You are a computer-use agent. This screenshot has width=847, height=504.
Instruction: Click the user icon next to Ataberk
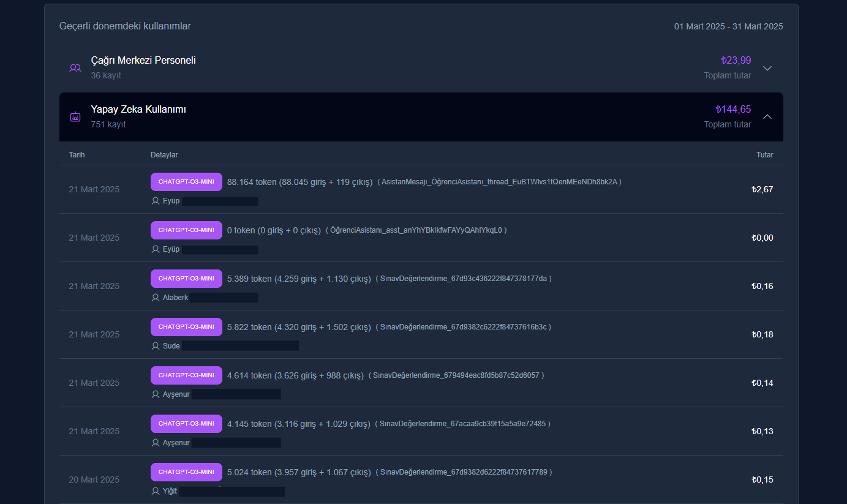click(156, 298)
